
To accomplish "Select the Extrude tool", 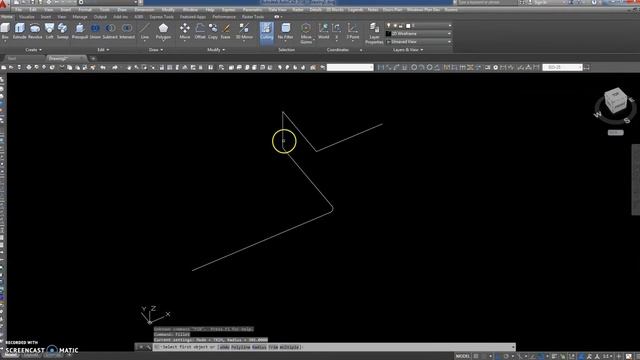I will 20,31.
